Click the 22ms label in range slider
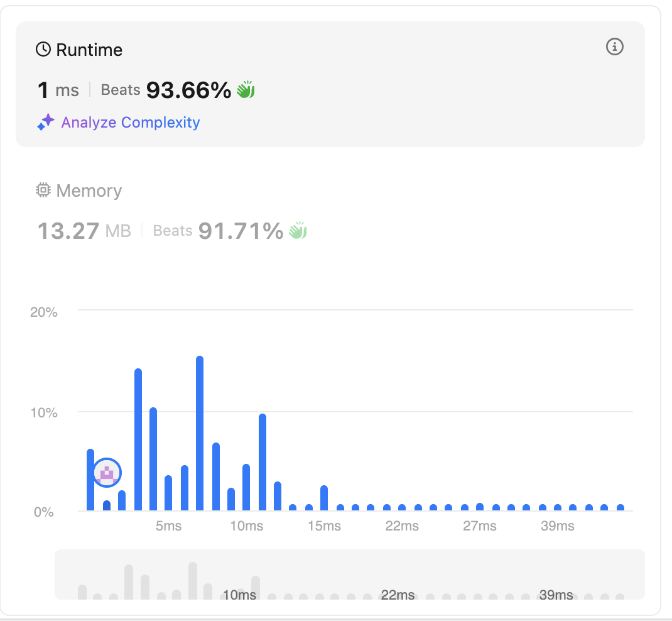This screenshot has height=621, width=672. [x=398, y=595]
